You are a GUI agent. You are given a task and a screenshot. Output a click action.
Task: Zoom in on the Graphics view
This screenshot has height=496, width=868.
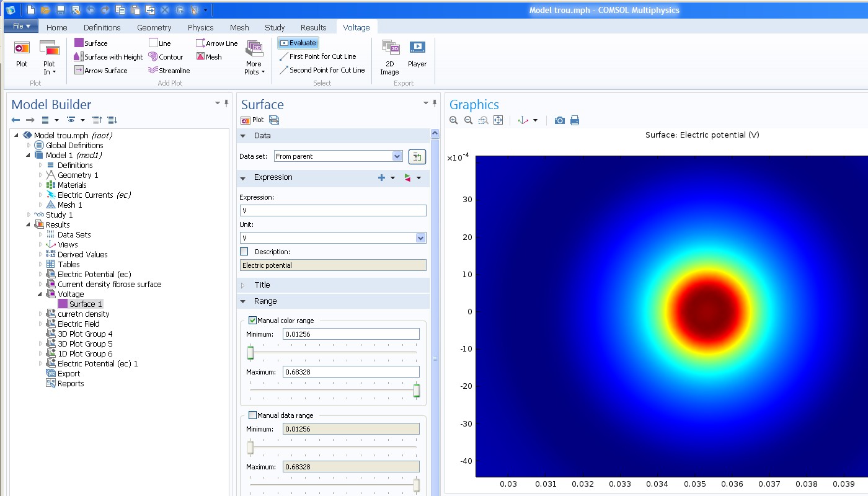pos(454,120)
